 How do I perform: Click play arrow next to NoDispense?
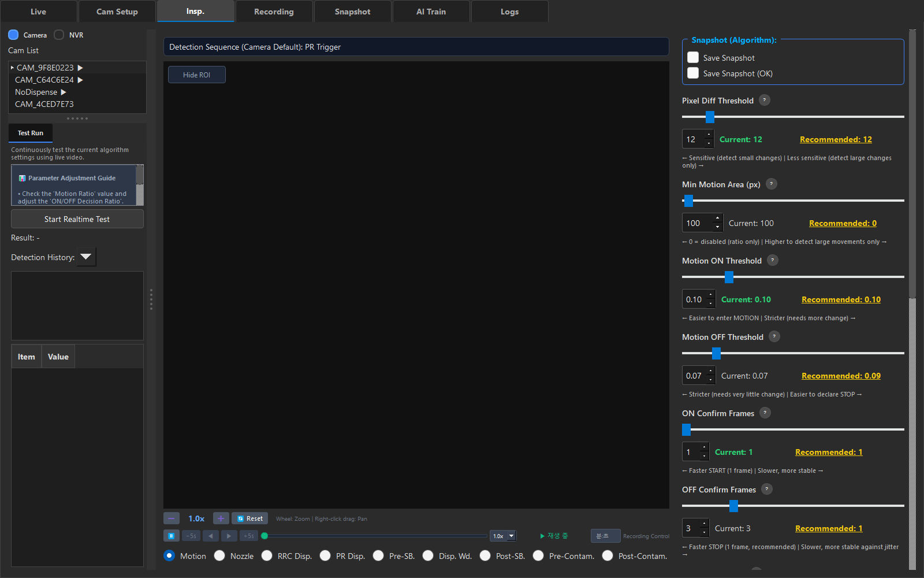pos(64,92)
